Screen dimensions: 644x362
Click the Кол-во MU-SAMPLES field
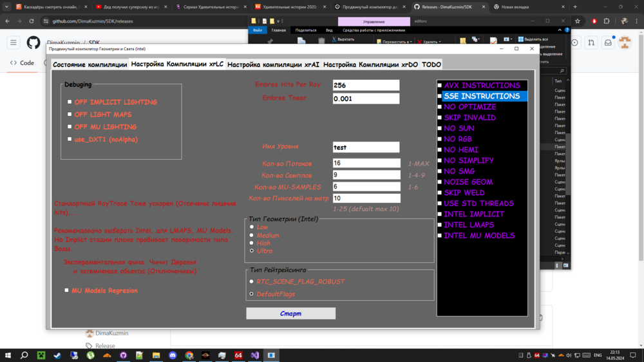click(x=366, y=187)
